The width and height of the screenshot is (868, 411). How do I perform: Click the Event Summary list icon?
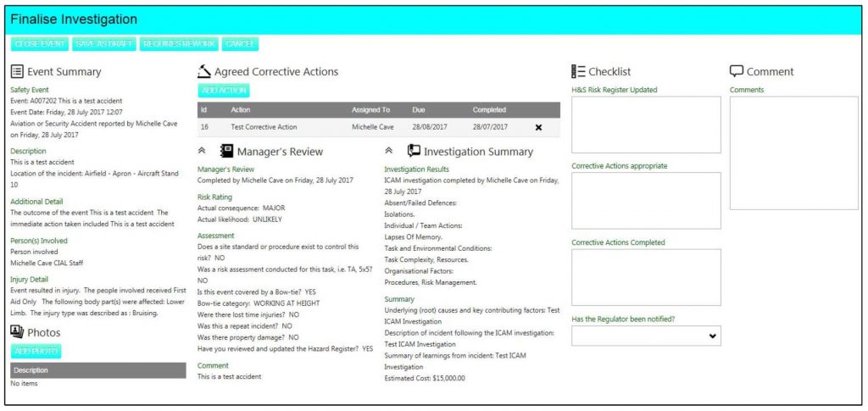pyautogui.click(x=17, y=72)
